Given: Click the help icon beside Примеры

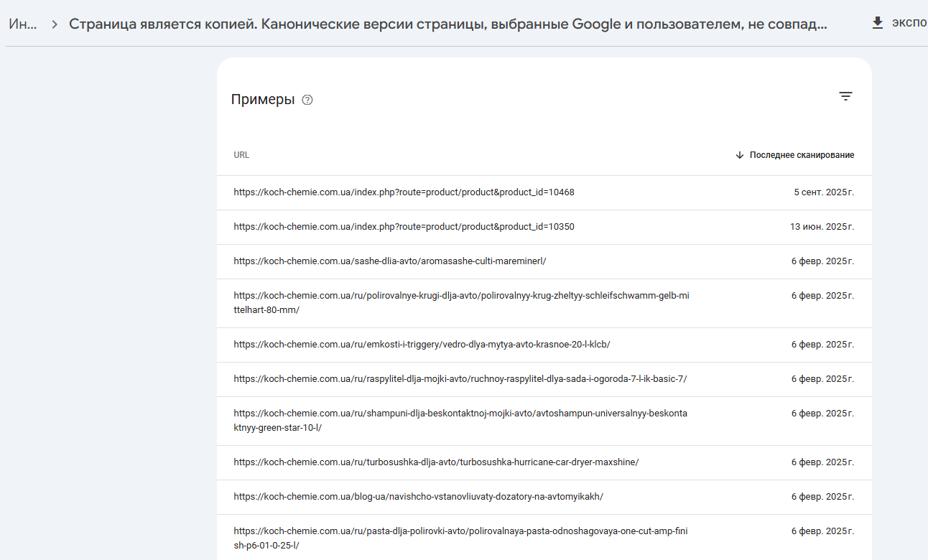Looking at the screenshot, I should point(307,100).
